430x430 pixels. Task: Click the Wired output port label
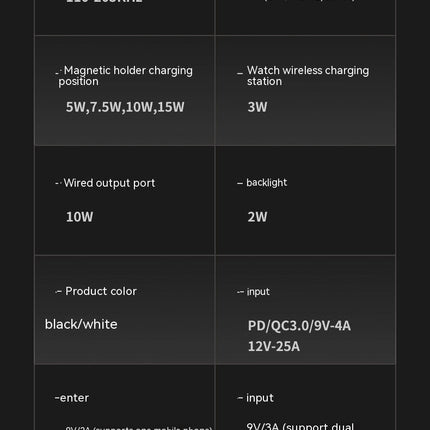coord(109,183)
